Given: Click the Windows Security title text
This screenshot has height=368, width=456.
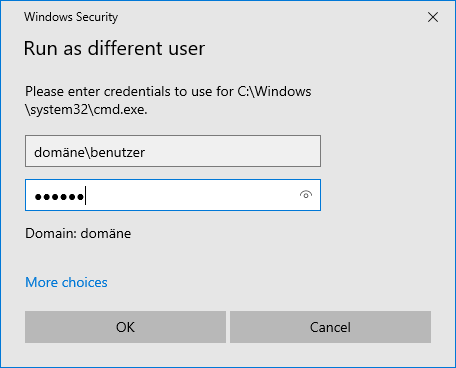Looking at the screenshot, I should (x=71, y=17).
